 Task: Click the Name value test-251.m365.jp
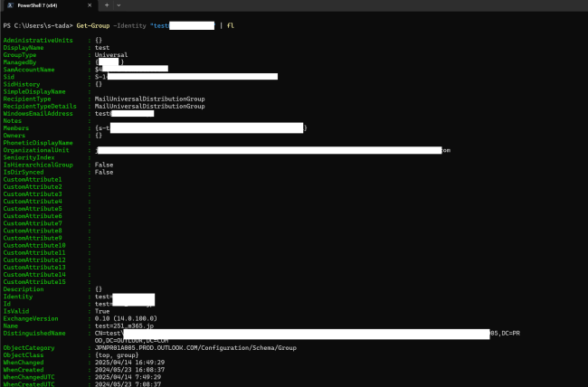[x=124, y=326]
